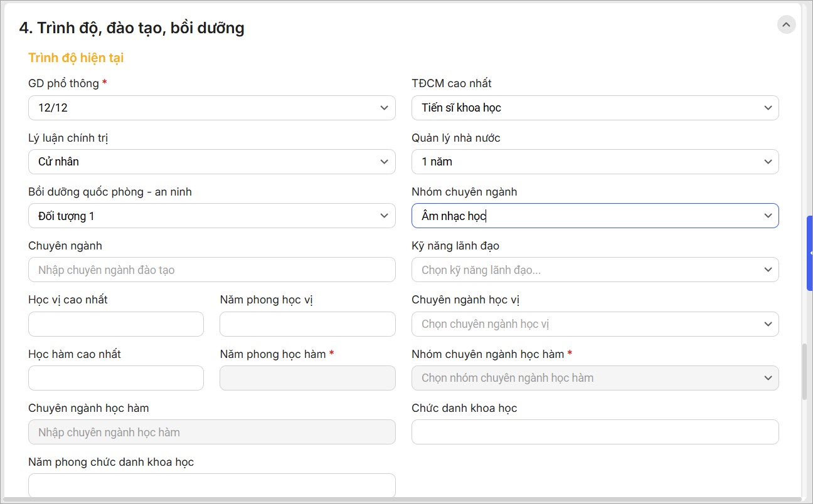
Task: Open the Kỹ năng lãnh đạo dropdown
Action: pyautogui.click(x=595, y=270)
